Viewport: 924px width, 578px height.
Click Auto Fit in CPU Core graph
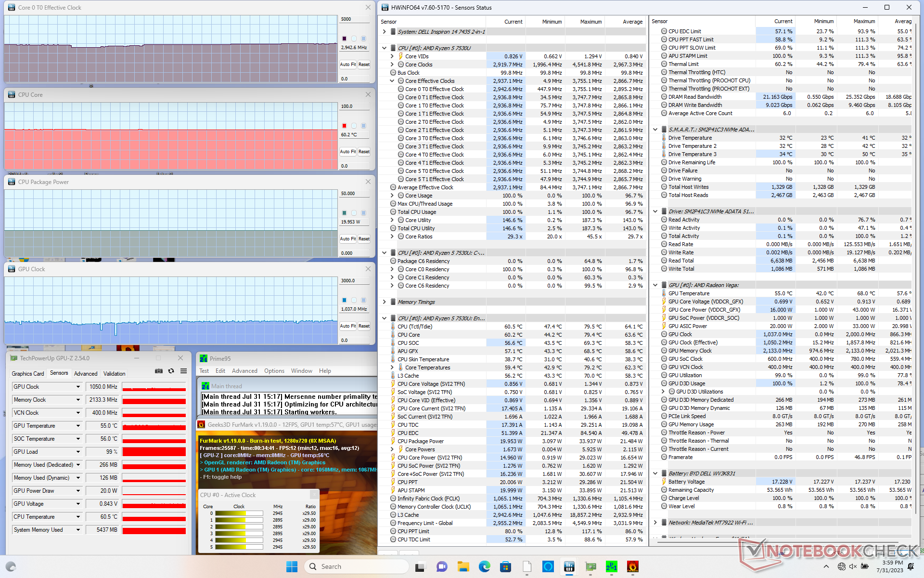click(x=348, y=151)
